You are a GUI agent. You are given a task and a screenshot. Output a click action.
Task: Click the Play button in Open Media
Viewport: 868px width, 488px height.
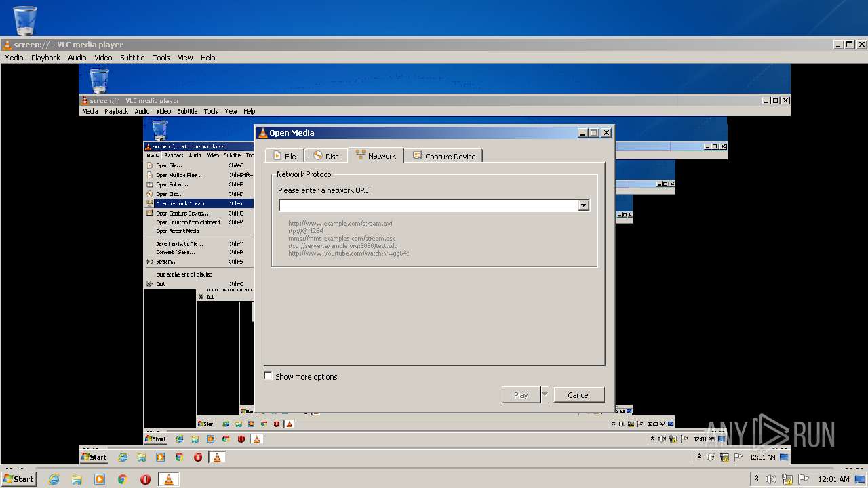521,394
